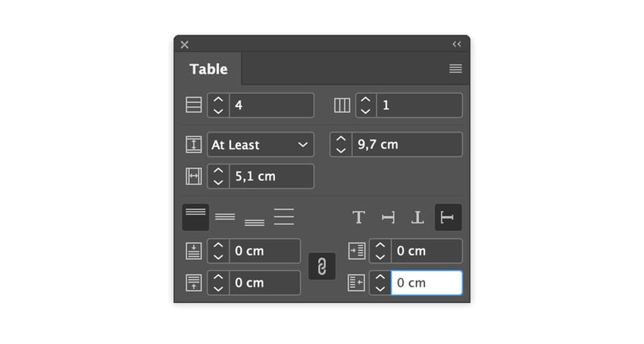Increase the number of rows
644x344 pixels.
tap(218, 99)
